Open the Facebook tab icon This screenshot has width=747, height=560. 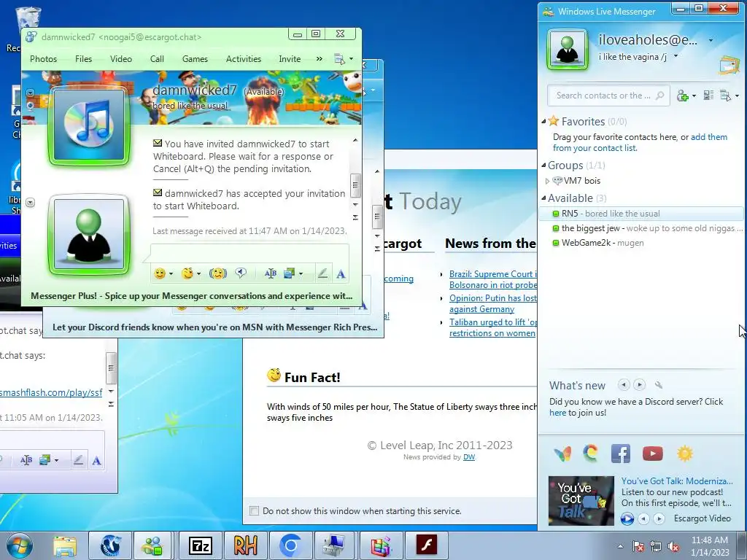pos(620,454)
